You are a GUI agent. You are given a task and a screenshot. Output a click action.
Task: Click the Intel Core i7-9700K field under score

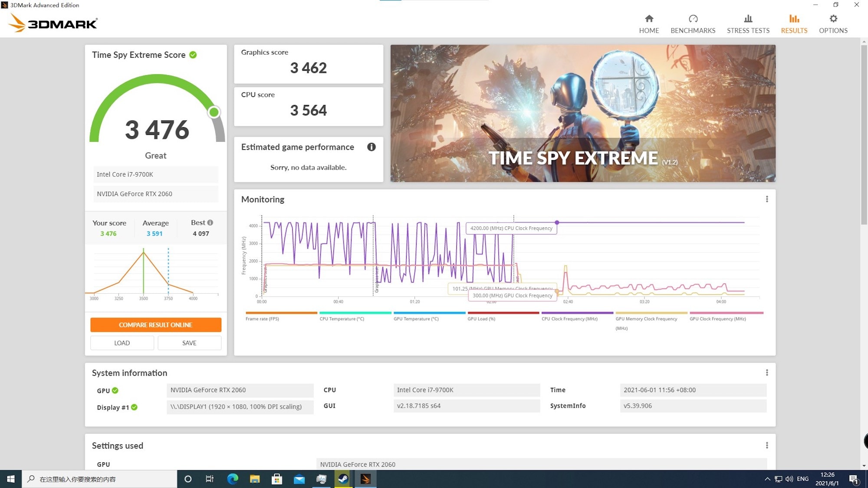tap(156, 174)
